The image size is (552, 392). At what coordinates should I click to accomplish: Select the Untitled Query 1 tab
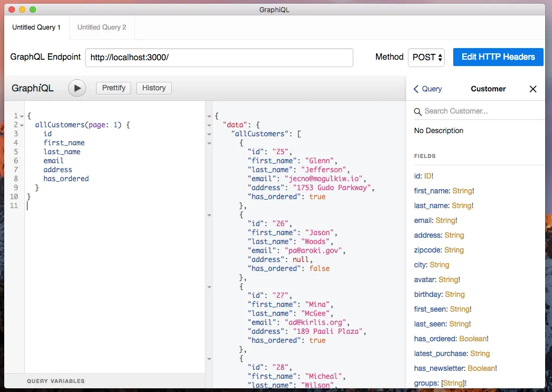(x=36, y=27)
